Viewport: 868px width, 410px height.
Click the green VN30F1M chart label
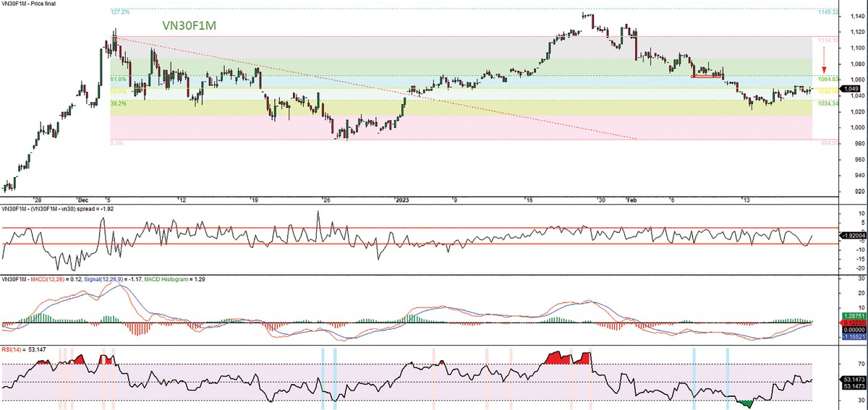[x=190, y=25]
